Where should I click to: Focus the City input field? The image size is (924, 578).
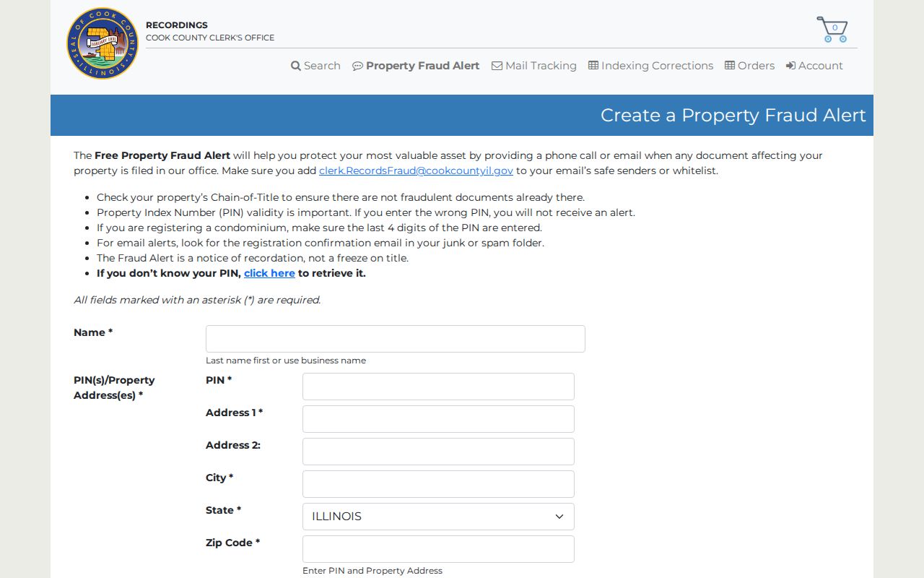tap(438, 484)
